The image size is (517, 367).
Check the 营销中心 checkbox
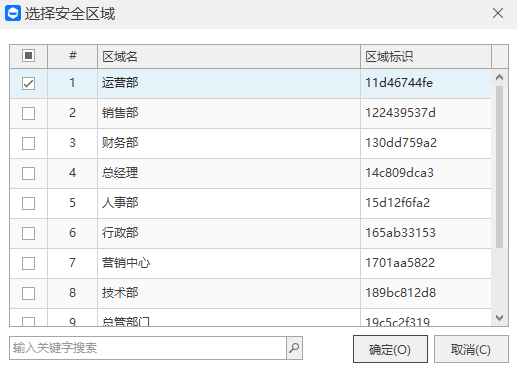[x=28, y=263]
